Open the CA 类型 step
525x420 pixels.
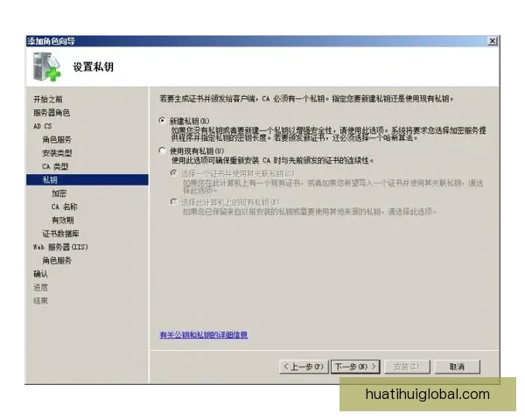tap(55, 166)
